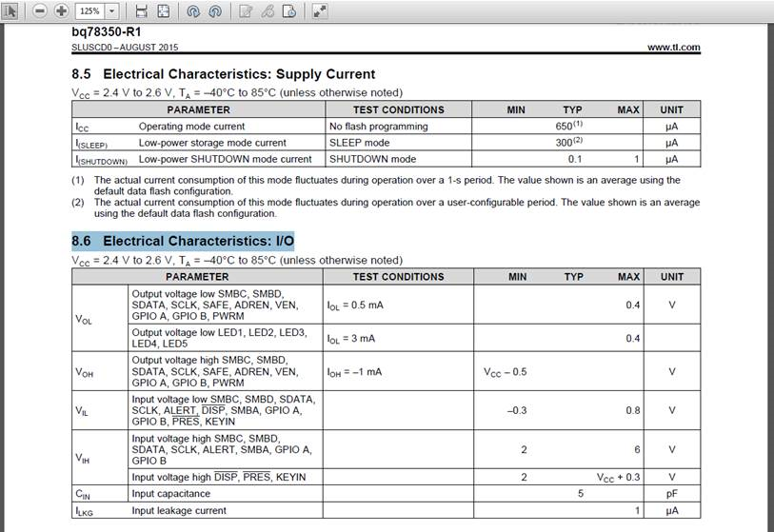774x532 pixels.
Task: Click UNIT header in Supply Current table
Action: click(672, 109)
